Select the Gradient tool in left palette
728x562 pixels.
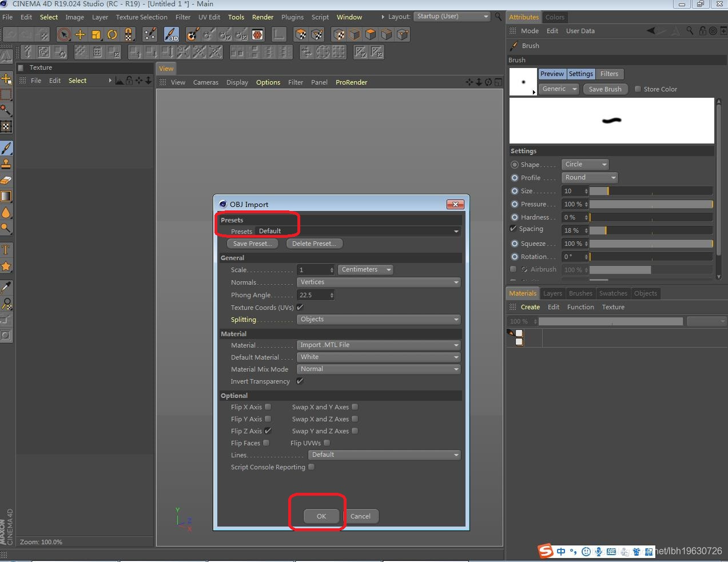click(x=6, y=197)
